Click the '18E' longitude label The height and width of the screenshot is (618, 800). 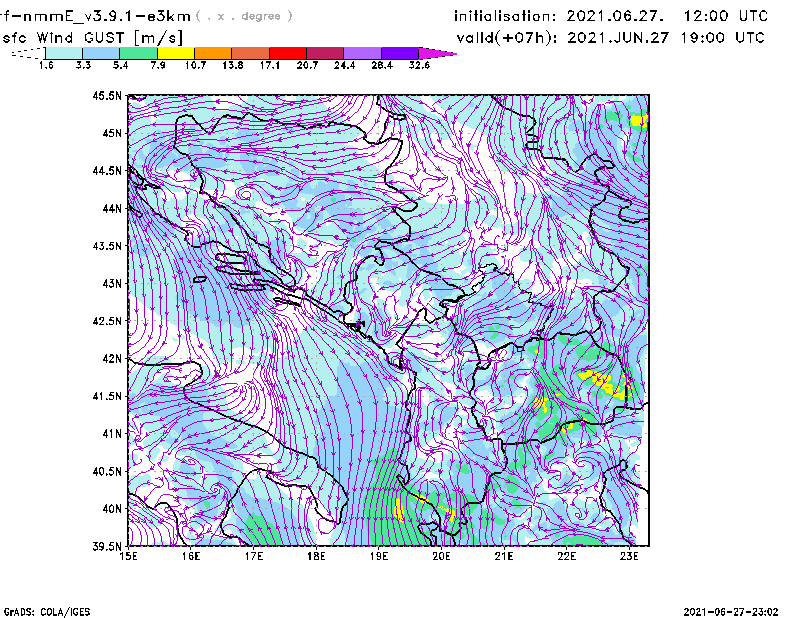point(316,556)
